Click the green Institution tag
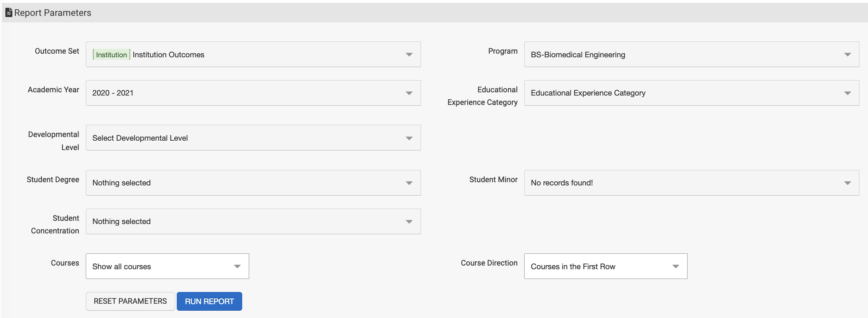Screen dimensions: 868x318 pos(111,55)
